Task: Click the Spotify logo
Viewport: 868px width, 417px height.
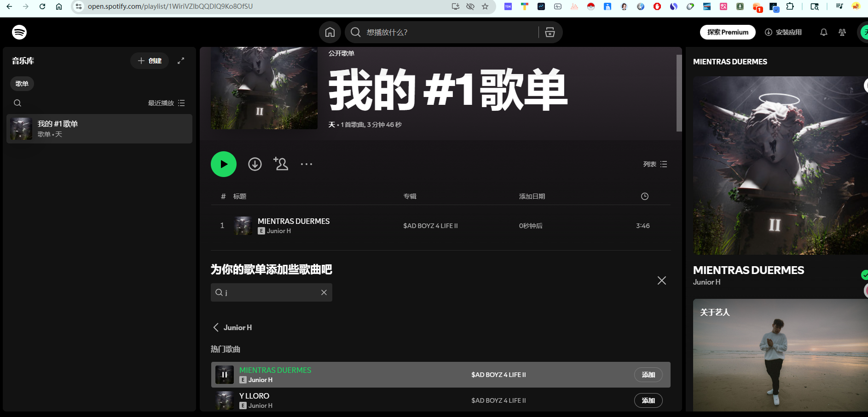Action: [x=19, y=32]
